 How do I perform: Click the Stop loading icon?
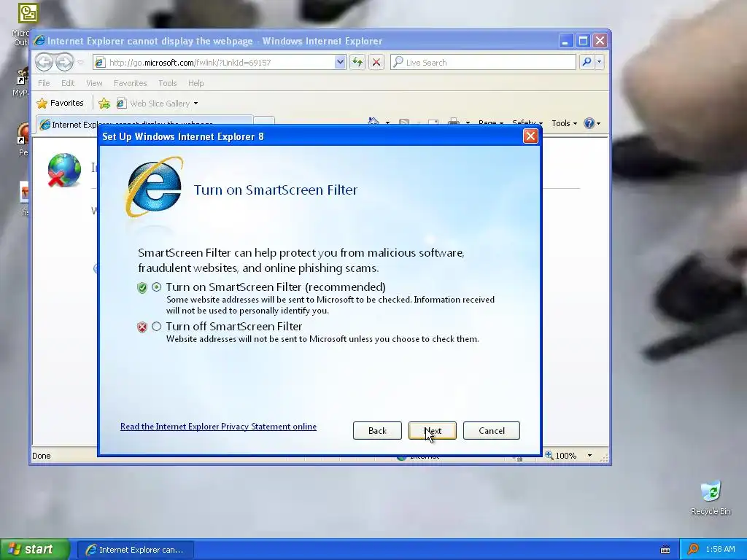coord(376,63)
